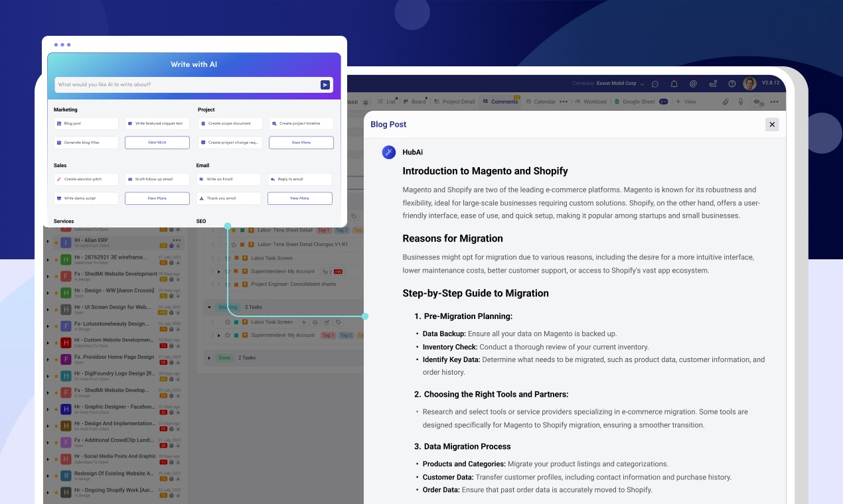Pick the Generate blog titles template
The width and height of the screenshot is (843, 504).
pyautogui.click(x=86, y=143)
